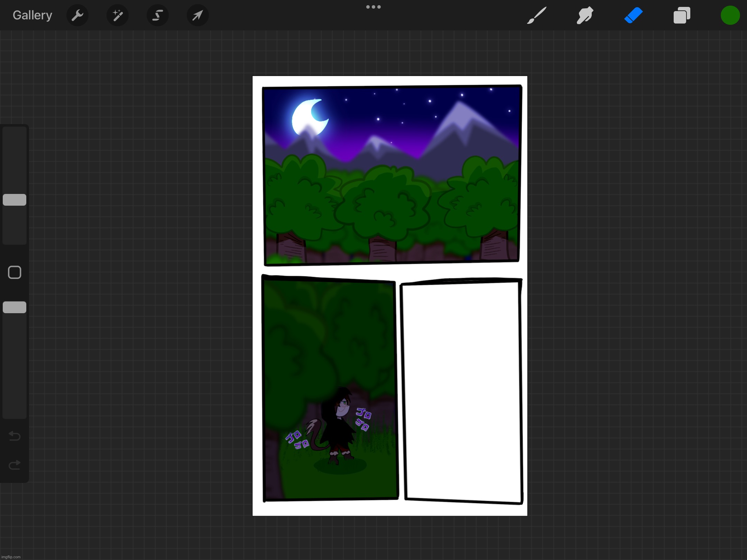Image resolution: width=747 pixels, height=560 pixels.
Task: Activate the Transform arrow tool
Action: click(197, 15)
